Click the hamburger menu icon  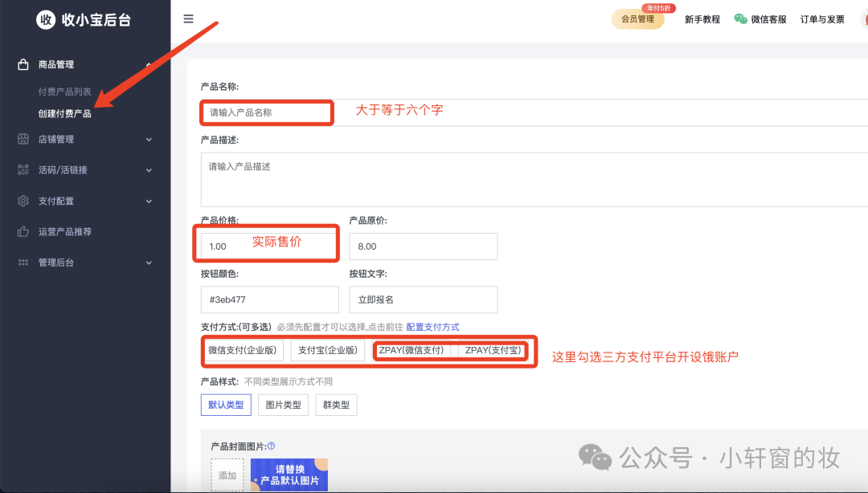click(188, 18)
